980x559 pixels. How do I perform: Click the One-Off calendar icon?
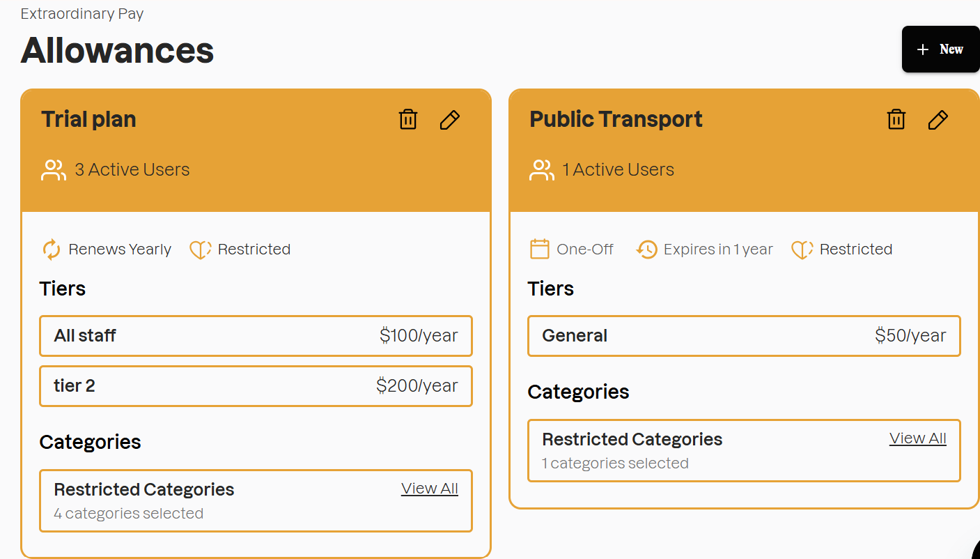[540, 250]
